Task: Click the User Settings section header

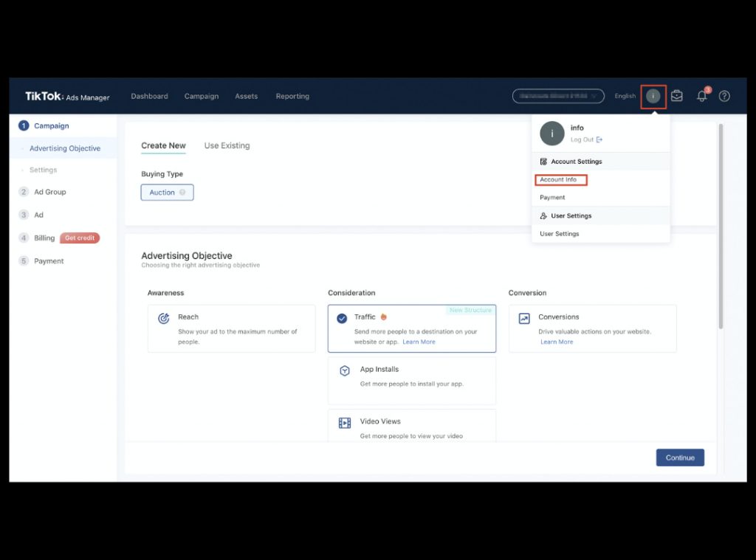Action: (x=601, y=216)
